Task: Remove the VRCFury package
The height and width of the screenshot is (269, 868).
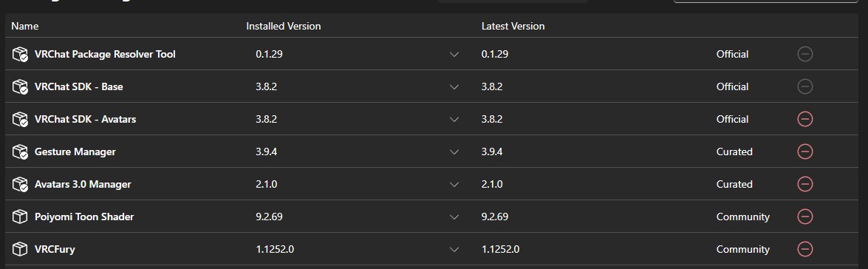Action: 805,249
